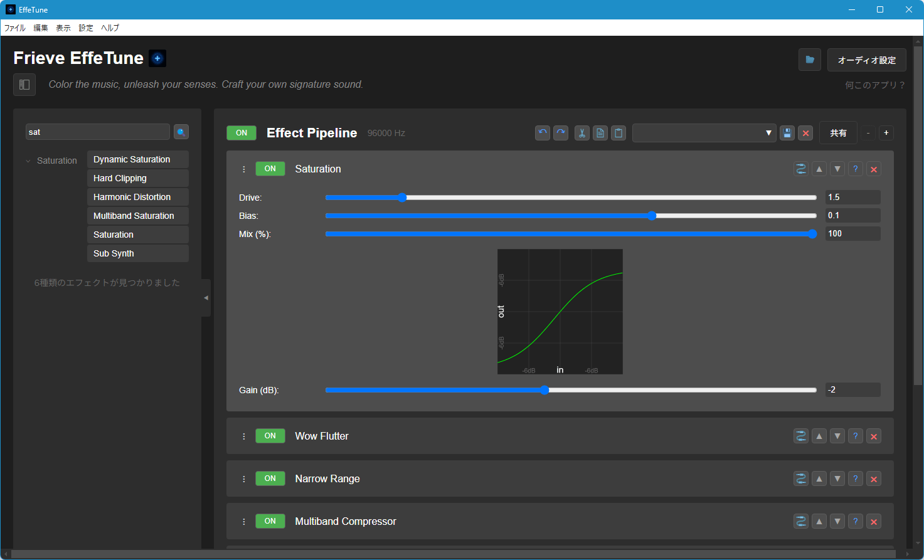Open the 編集 menu
Viewport: 924px width, 560px height.
(x=41, y=28)
